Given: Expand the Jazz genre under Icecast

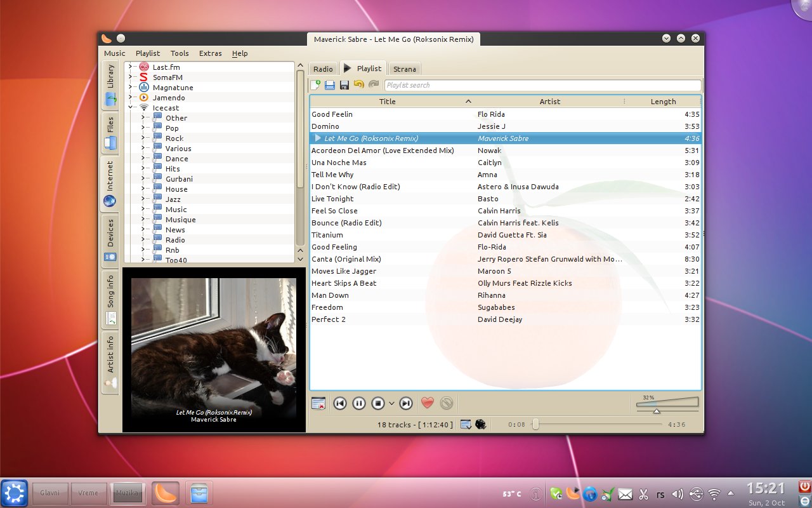Looking at the screenshot, I should (143, 199).
